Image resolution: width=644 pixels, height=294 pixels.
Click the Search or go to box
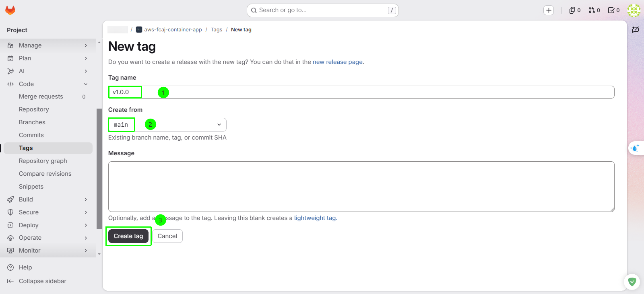click(x=323, y=10)
